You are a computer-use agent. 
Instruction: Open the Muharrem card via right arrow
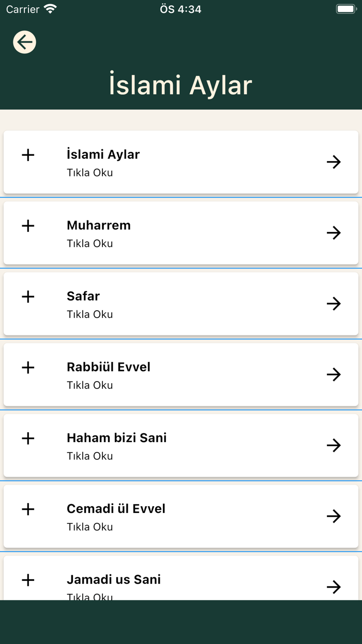click(x=334, y=233)
